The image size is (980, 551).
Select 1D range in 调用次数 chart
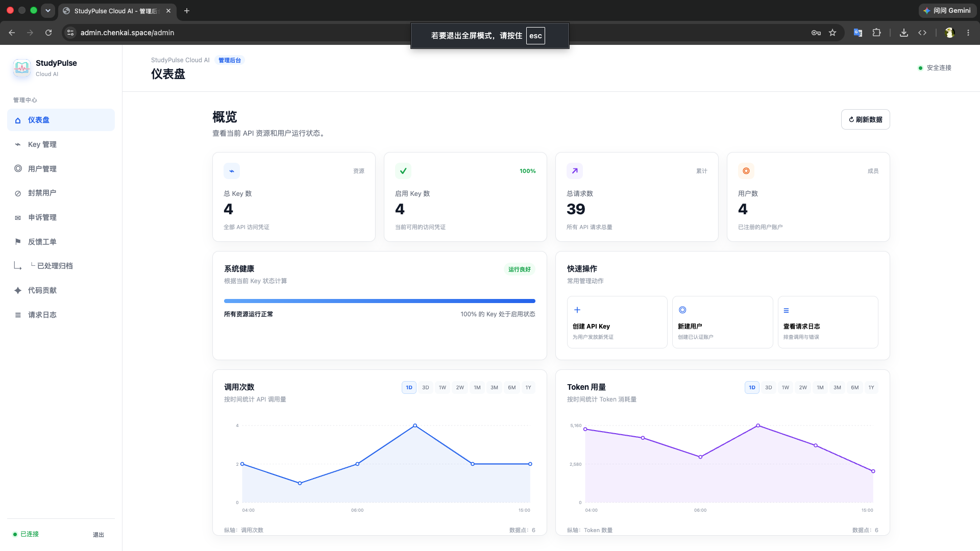pos(409,388)
